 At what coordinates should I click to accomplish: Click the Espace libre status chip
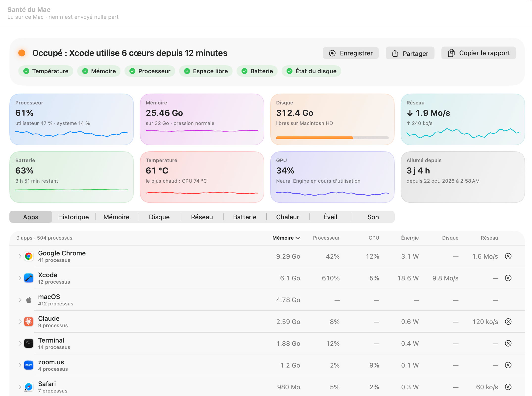(x=206, y=71)
